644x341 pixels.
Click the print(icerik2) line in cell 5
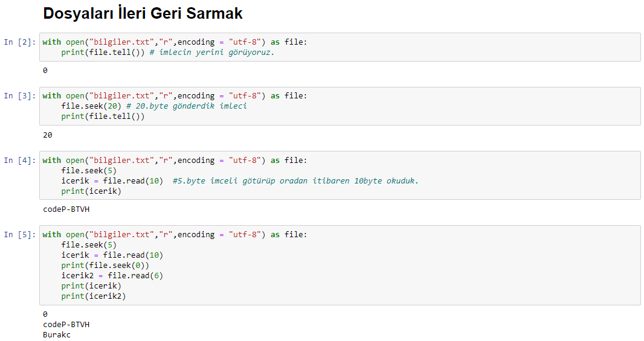pos(94,296)
